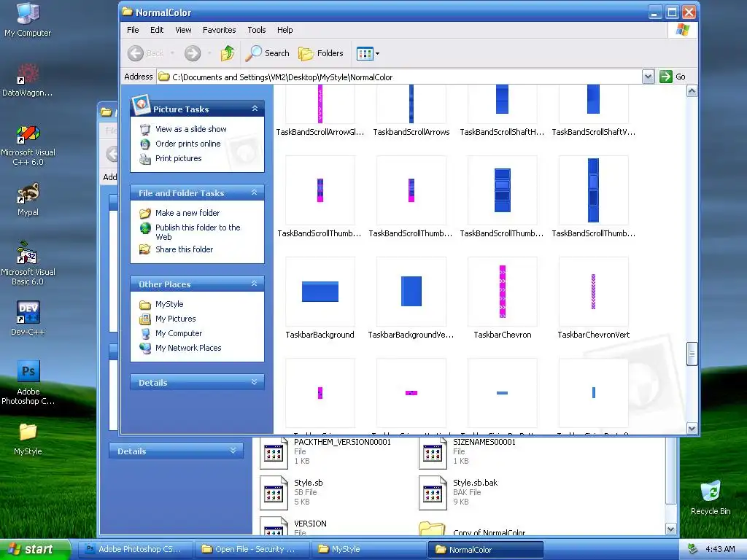Screen dimensions: 747x560
Task: Select the TaskBandScrollShaftH... thumbnail
Action: [502, 104]
